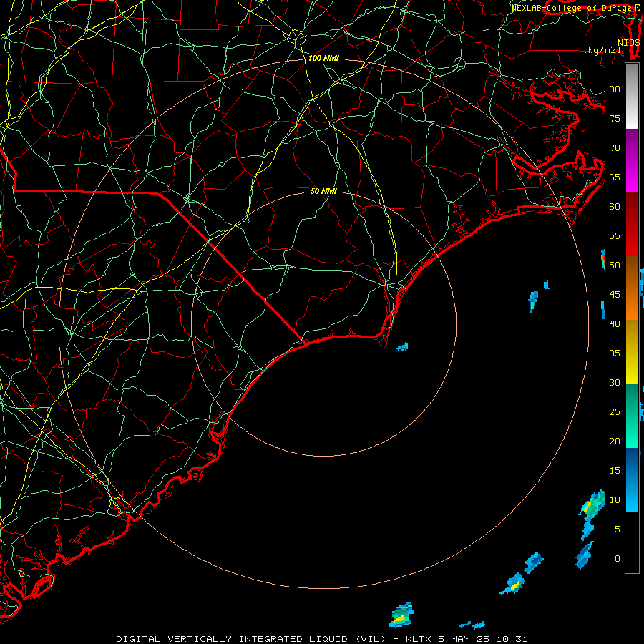644x644 pixels.
Task: Click the 25 value on the scale
Action: point(615,412)
